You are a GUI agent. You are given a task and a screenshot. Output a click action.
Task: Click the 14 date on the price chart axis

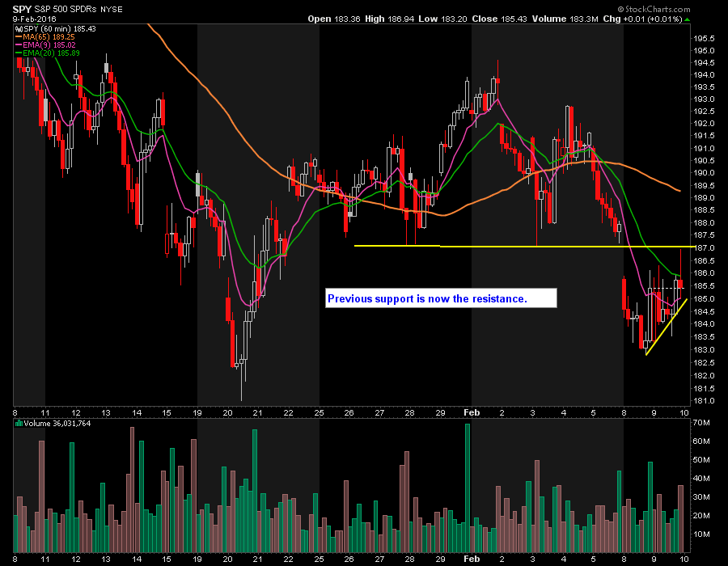pos(137,413)
